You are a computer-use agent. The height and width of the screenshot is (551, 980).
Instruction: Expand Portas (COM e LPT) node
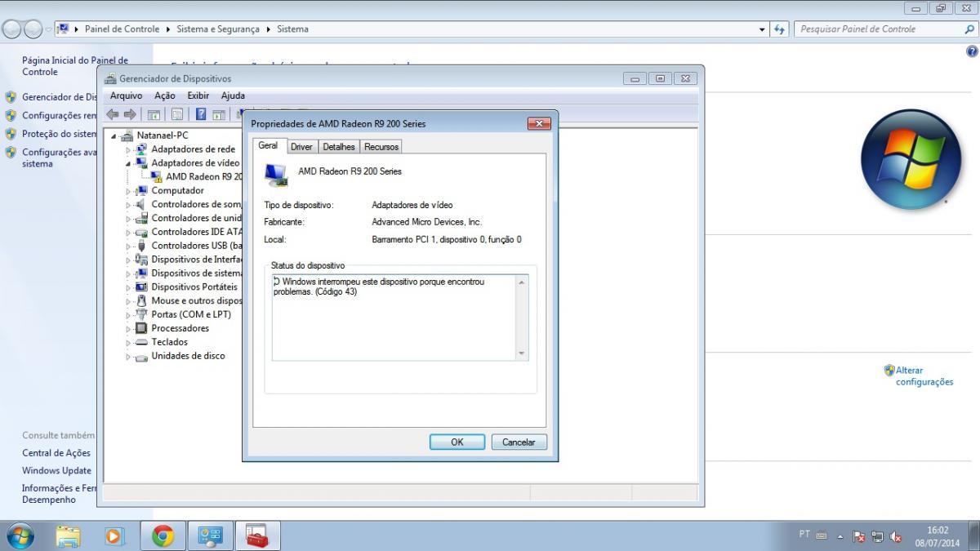click(x=128, y=314)
